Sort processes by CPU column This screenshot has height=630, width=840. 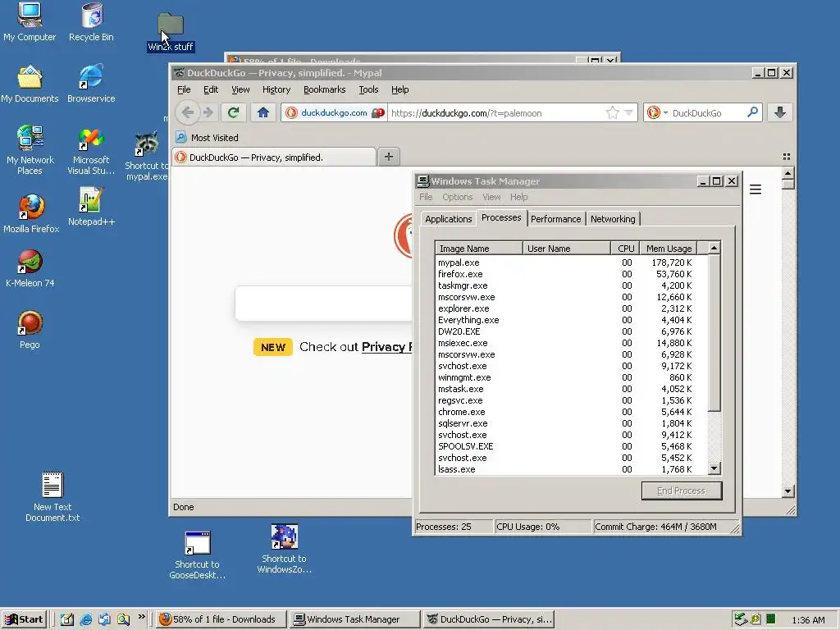625,248
